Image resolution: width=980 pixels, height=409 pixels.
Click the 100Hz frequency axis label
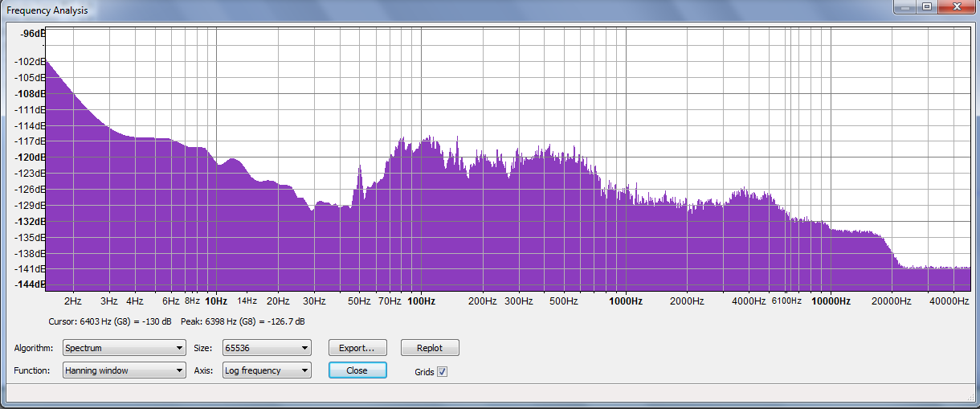[421, 301]
